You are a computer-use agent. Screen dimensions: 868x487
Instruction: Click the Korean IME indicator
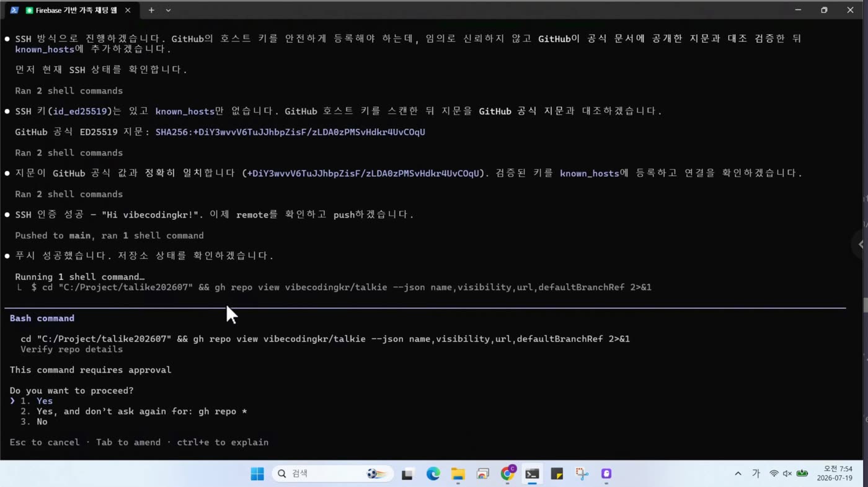click(756, 474)
